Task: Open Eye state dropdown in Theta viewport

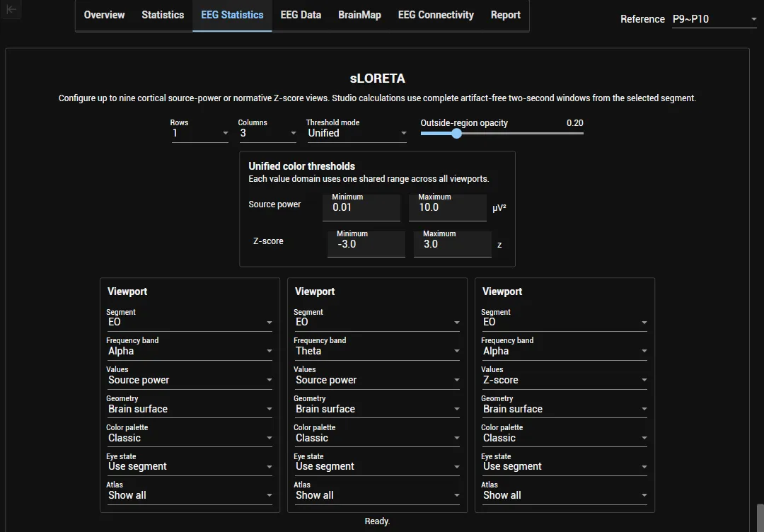Action: pos(377,466)
